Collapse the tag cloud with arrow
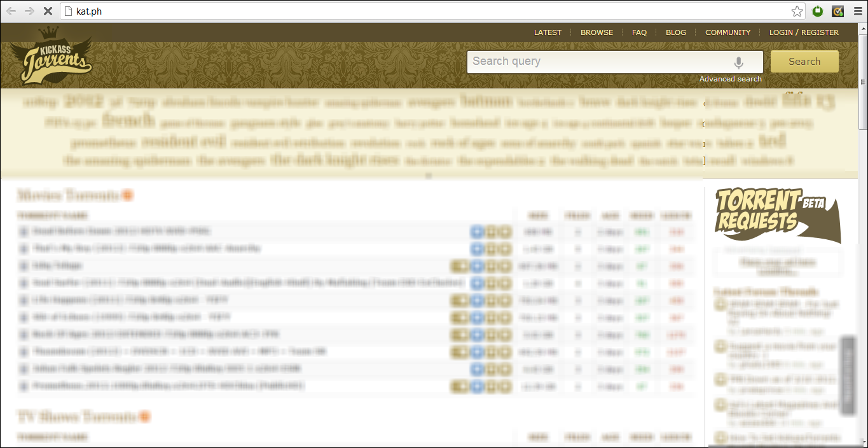 (429, 175)
